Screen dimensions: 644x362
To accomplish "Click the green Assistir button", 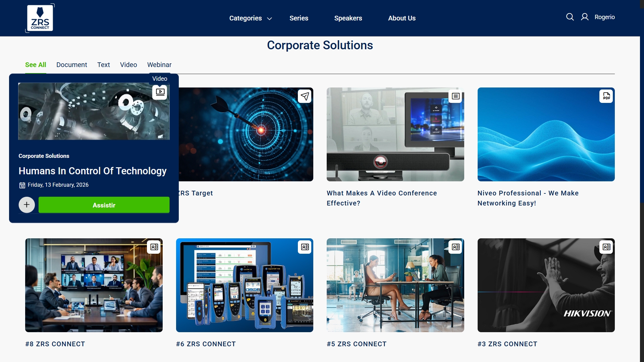I will [104, 205].
